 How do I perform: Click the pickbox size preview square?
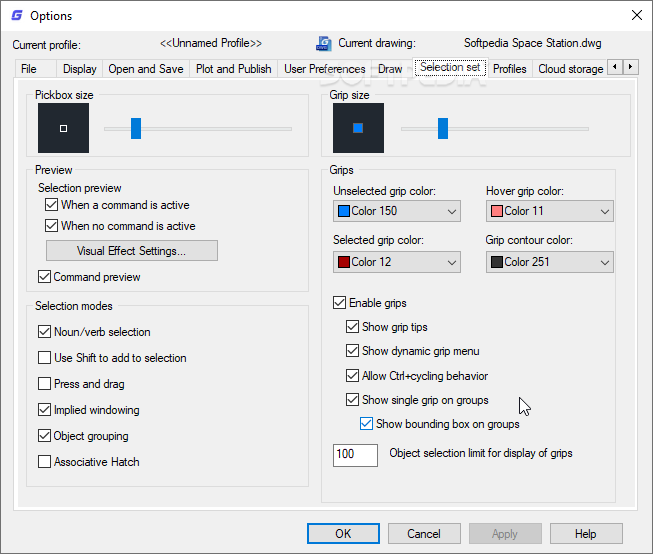[x=63, y=128]
